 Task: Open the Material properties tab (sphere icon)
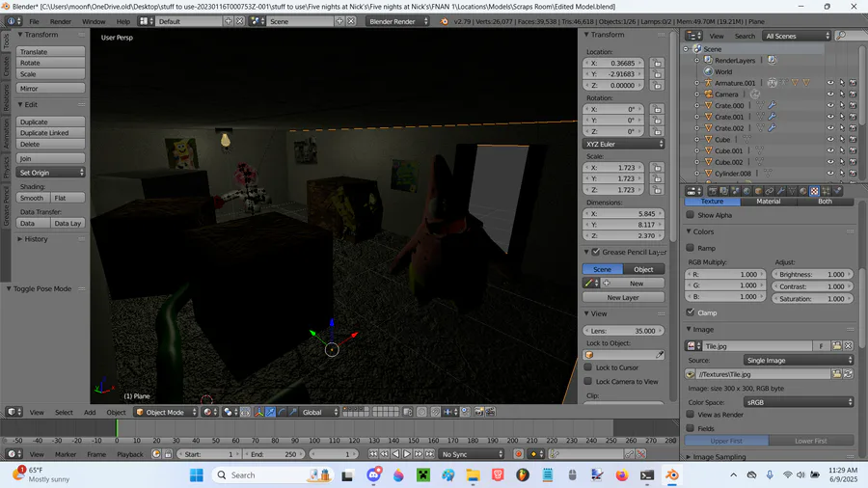tap(802, 191)
